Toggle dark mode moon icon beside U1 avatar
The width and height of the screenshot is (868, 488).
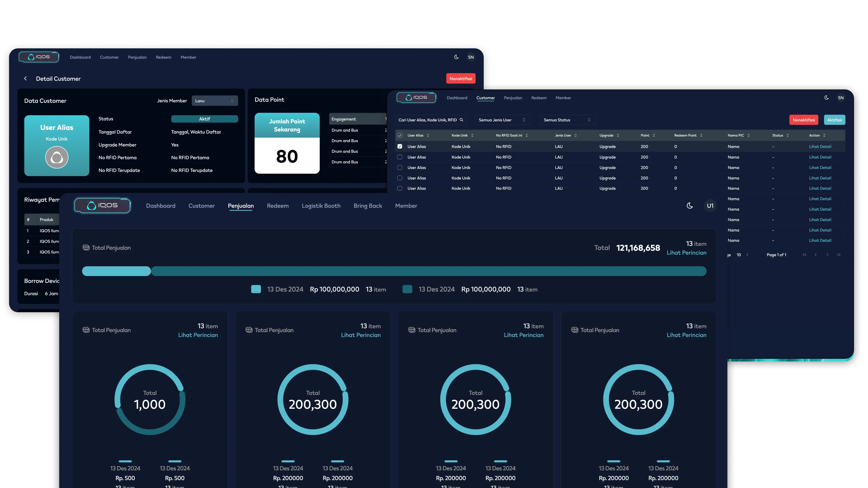click(689, 205)
